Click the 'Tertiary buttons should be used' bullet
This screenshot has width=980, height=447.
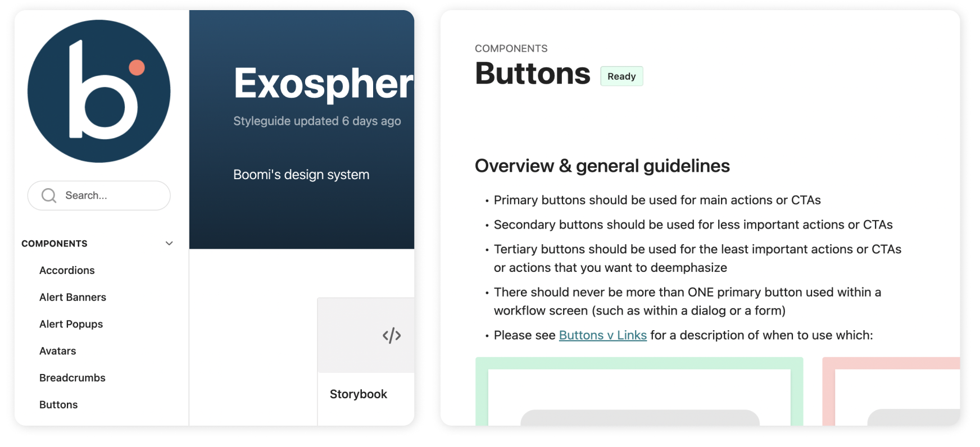pyautogui.click(x=697, y=258)
